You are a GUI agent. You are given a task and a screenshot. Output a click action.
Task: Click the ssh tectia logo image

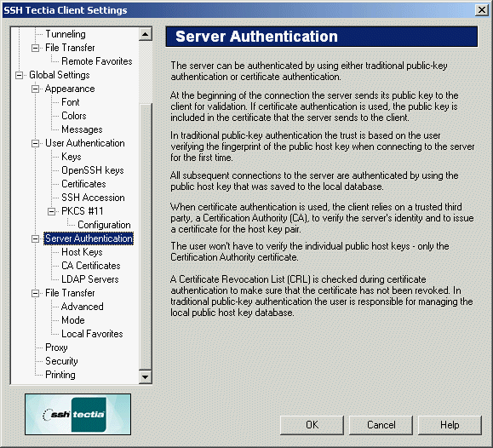coord(78,414)
